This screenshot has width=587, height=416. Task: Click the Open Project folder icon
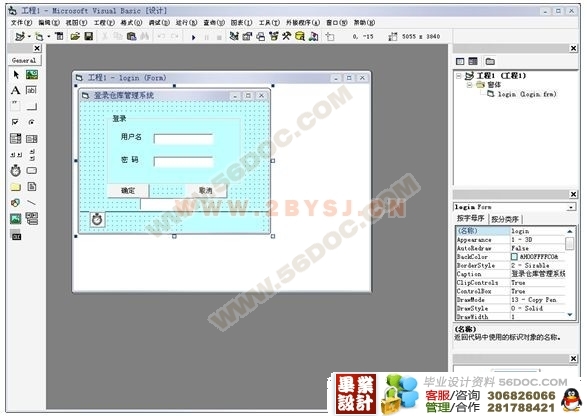pos(75,36)
